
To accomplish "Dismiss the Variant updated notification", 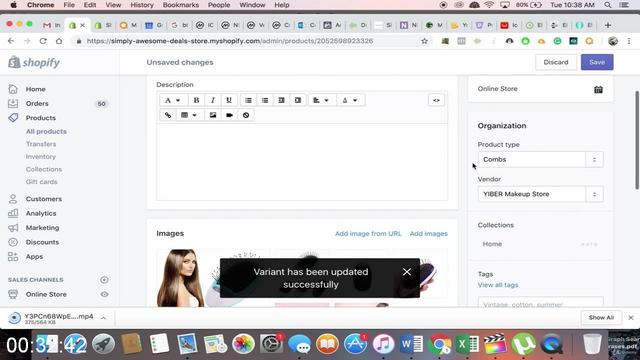I will point(407,272).
